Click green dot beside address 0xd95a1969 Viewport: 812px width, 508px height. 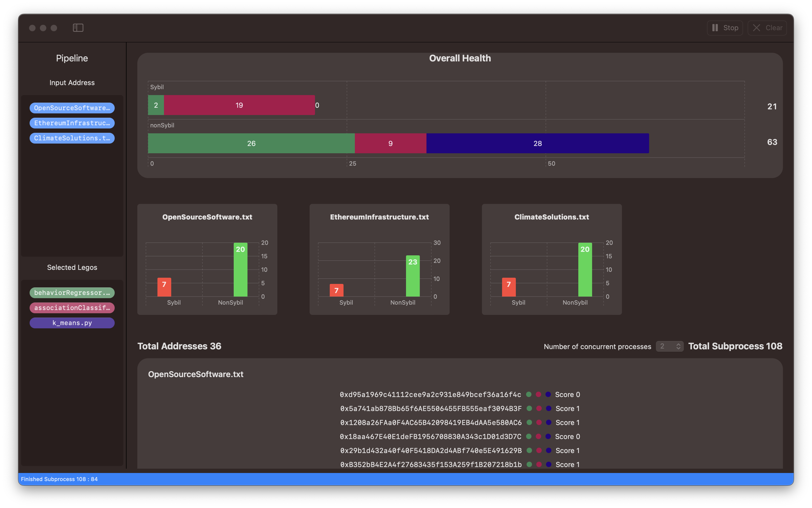click(x=528, y=394)
